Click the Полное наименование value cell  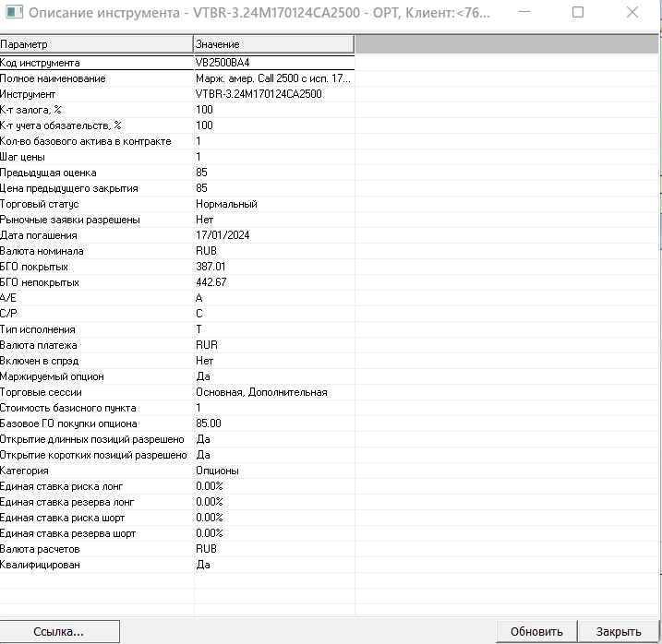pyautogui.click(x=272, y=78)
